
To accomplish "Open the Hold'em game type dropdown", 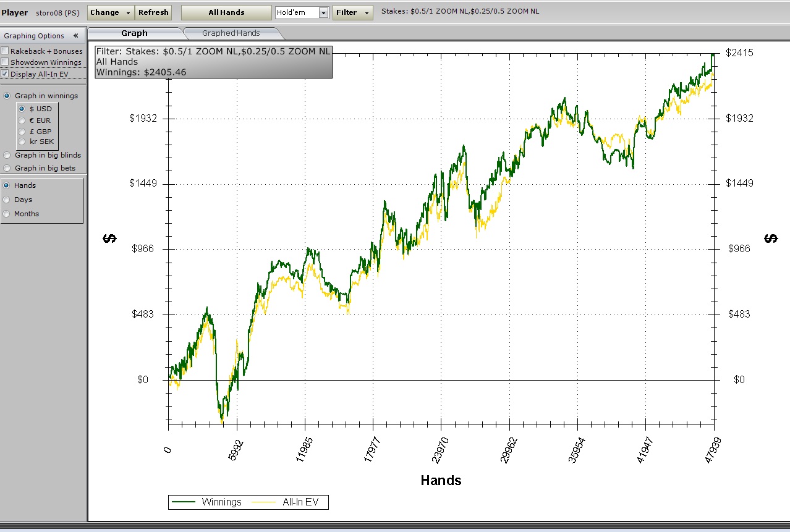I will pos(323,13).
